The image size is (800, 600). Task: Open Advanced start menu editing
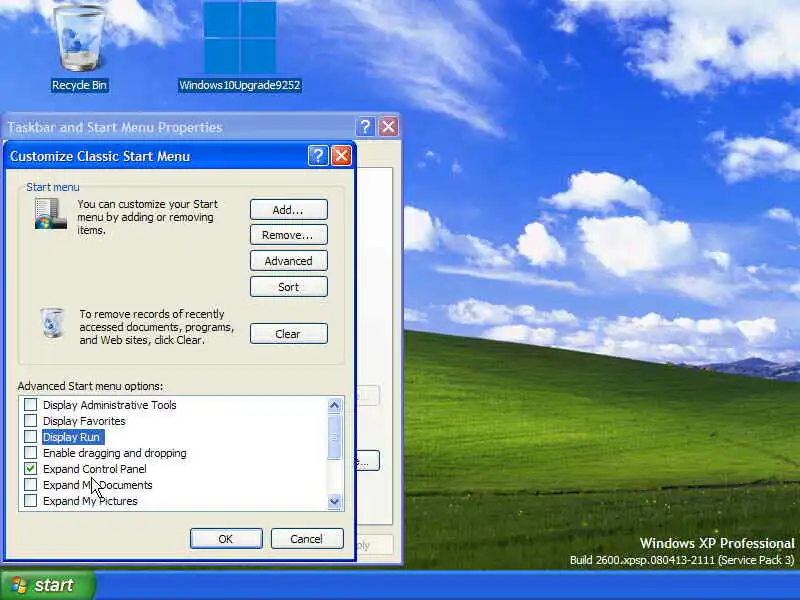pos(289,261)
